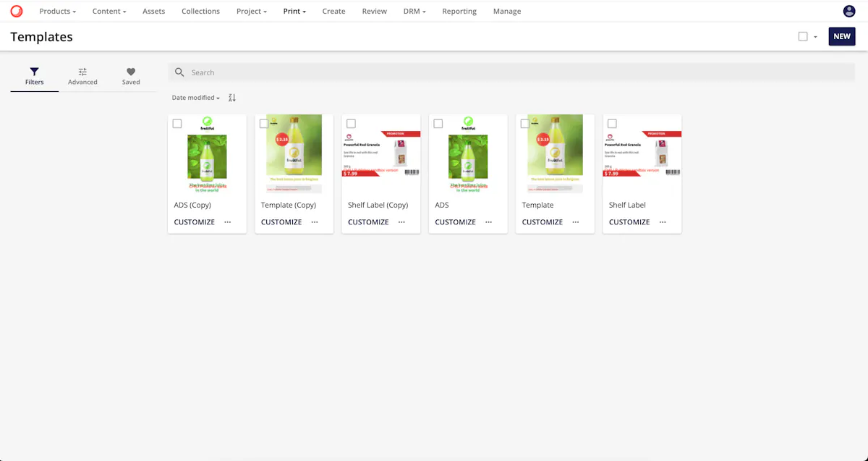Open the Create menu item
This screenshot has height=461, width=868.
tap(333, 12)
